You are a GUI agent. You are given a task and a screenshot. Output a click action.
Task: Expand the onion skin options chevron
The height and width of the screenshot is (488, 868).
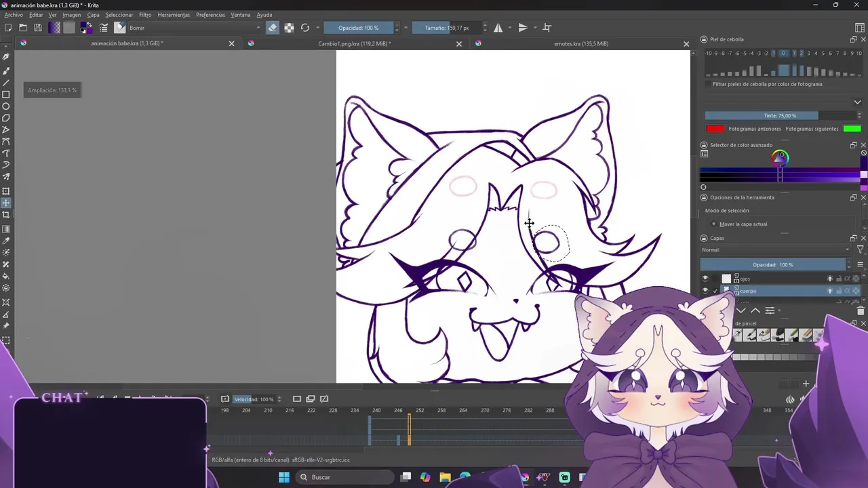click(x=857, y=102)
